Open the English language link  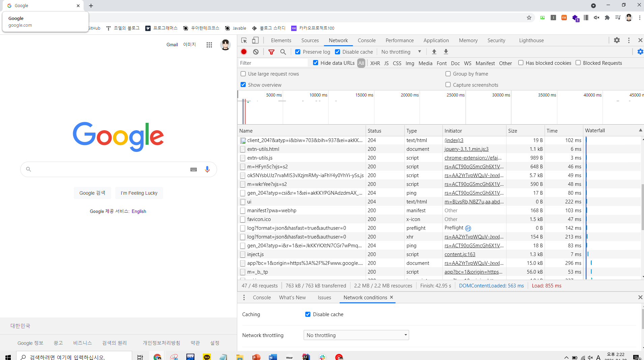(x=139, y=211)
